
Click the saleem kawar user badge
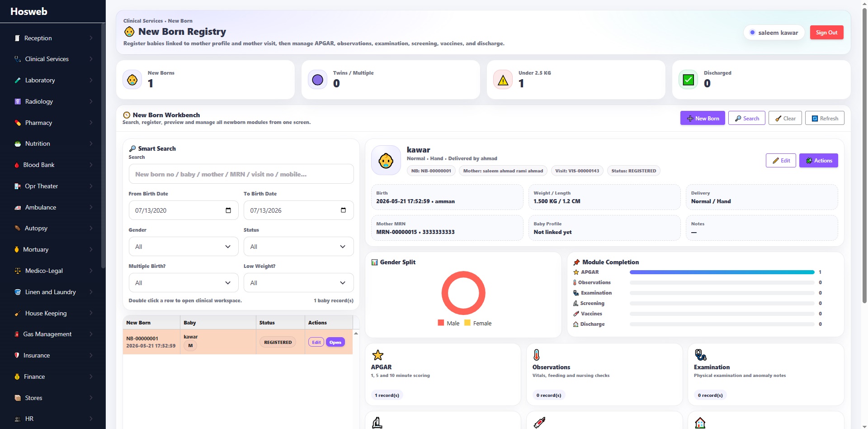point(774,33)
